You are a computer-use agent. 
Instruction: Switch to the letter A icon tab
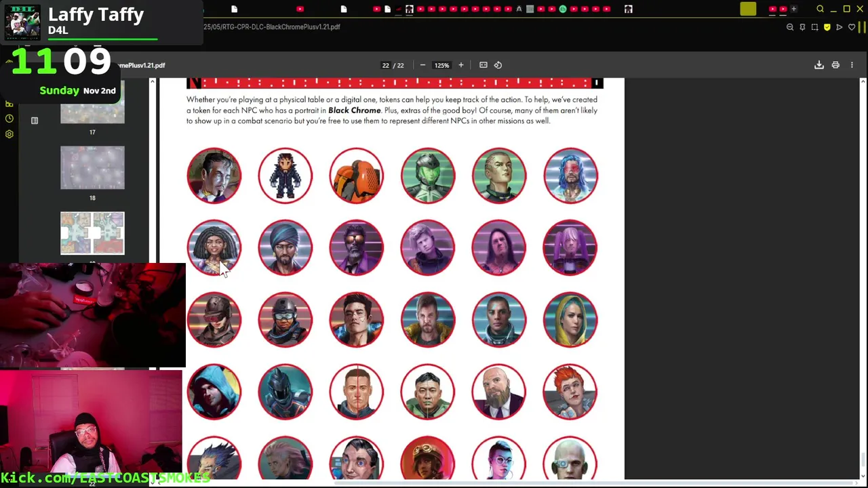pyautogui.click(x=519, y=9)
